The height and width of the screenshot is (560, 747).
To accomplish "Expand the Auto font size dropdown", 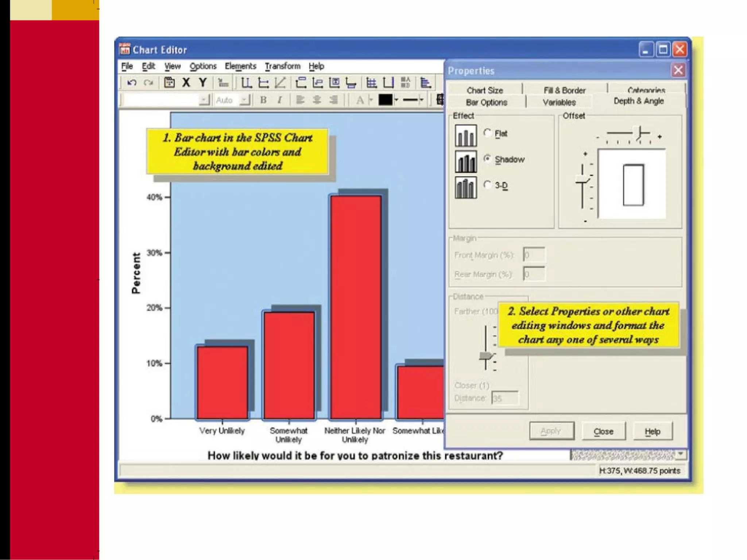I will 245,100.
